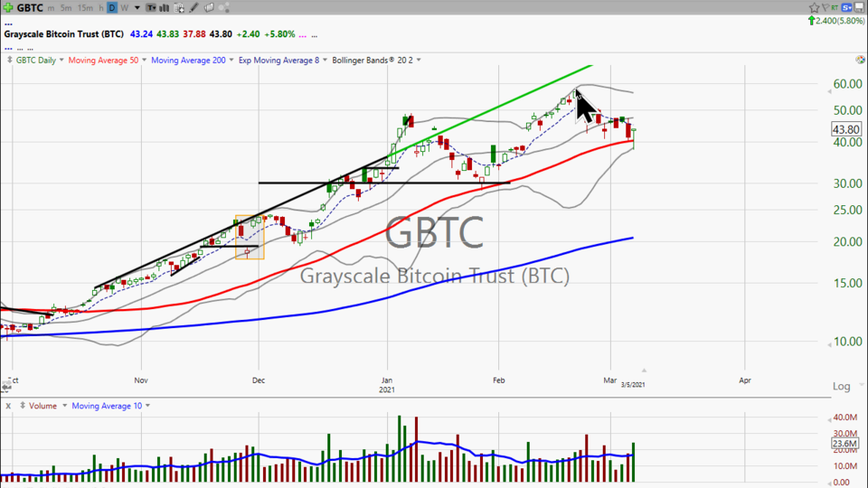The width and height of the screenshot is (868, 488).
Task: Open the chart color palette icon
Action: [860, 60]
